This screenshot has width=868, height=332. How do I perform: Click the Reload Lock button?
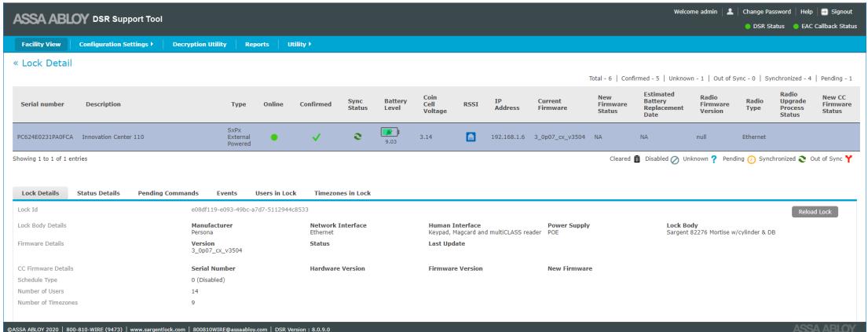pos(815,212)
